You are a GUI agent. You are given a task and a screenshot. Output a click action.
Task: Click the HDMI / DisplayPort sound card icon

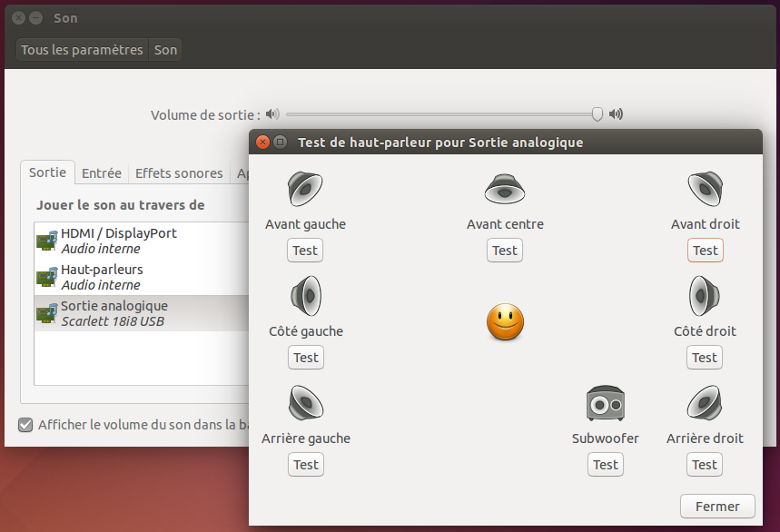point(46,241)
